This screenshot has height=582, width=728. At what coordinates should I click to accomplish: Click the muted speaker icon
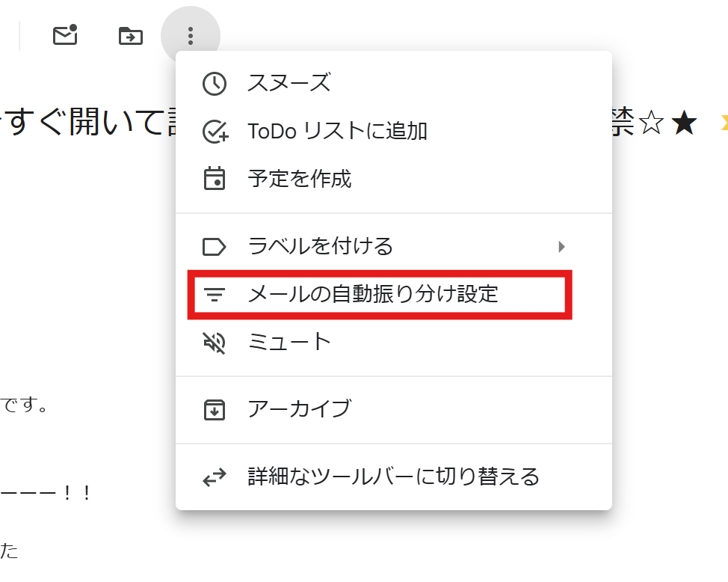215,343
